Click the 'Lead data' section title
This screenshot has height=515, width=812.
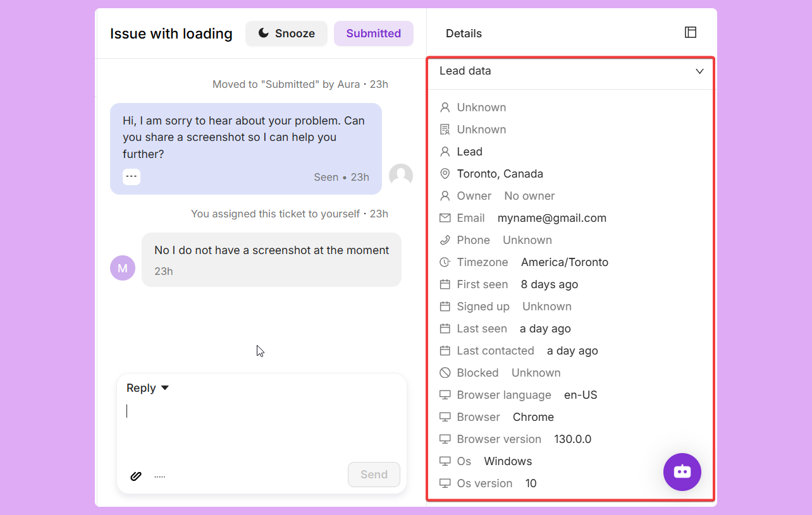(x=465, y=71)
